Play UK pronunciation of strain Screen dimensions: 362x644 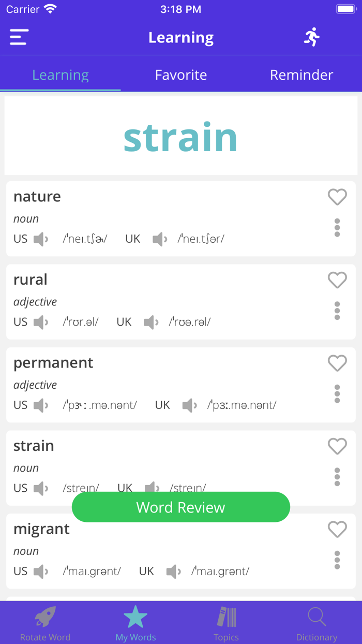(152, 488)
